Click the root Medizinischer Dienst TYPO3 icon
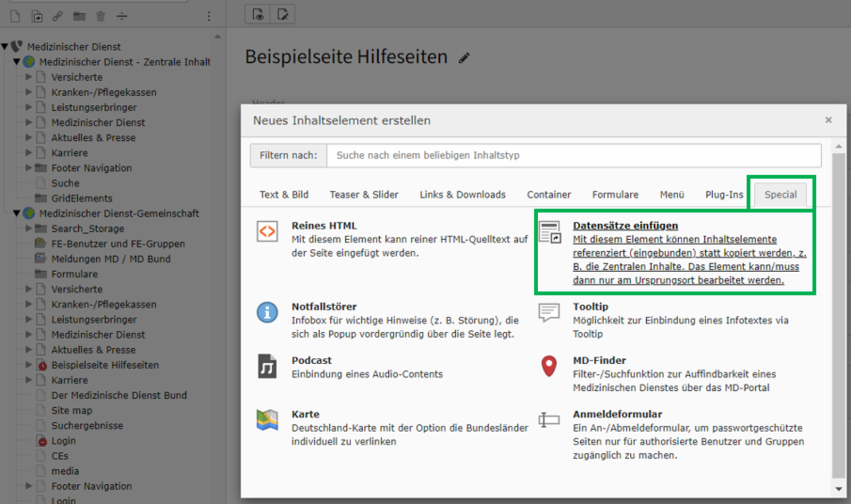 click(x=16, y=47)
